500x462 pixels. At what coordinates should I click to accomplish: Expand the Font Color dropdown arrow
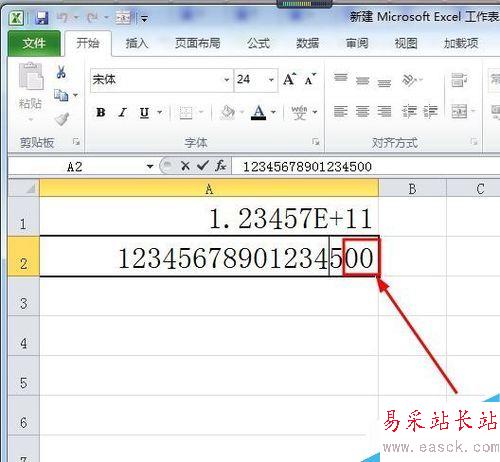273,112
